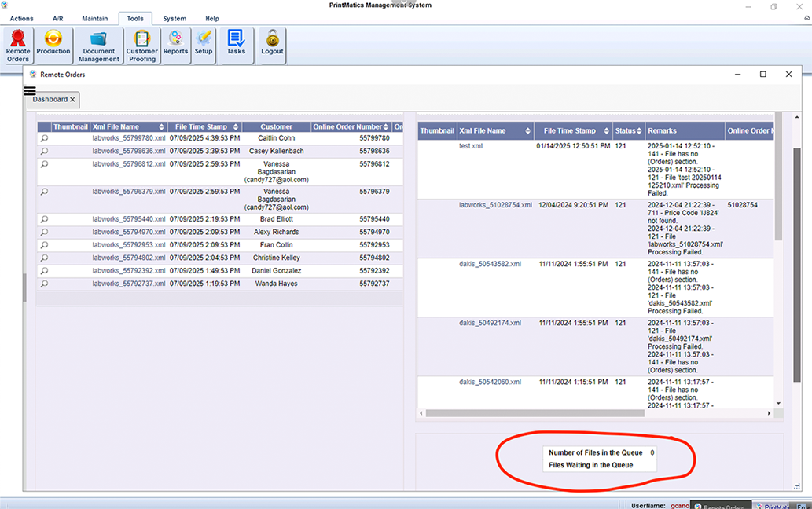The image size is (812, 509).
Task: Open the hamburger menu in Remote Orders
Action: [30, 90]
